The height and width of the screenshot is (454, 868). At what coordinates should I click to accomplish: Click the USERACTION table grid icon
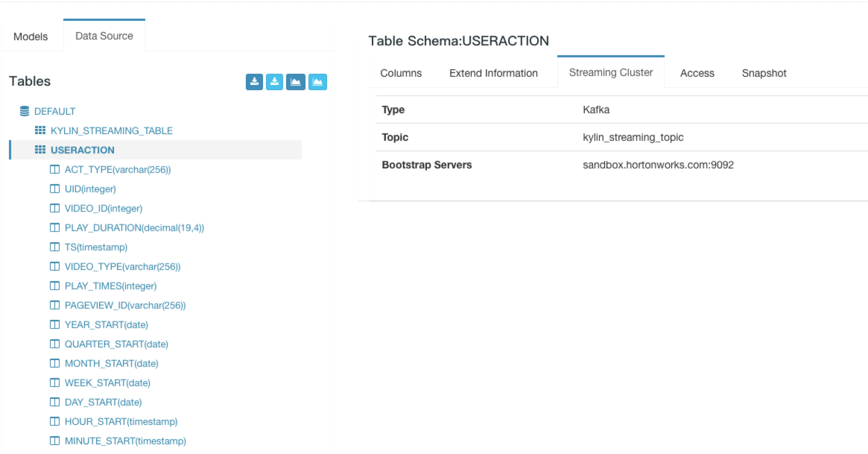pyautogui.click(x=40, y=150)
